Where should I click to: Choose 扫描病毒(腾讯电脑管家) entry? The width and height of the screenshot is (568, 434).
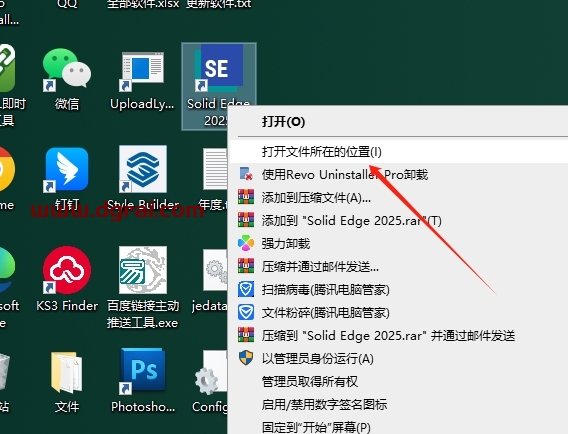click(x=399, y=289)
